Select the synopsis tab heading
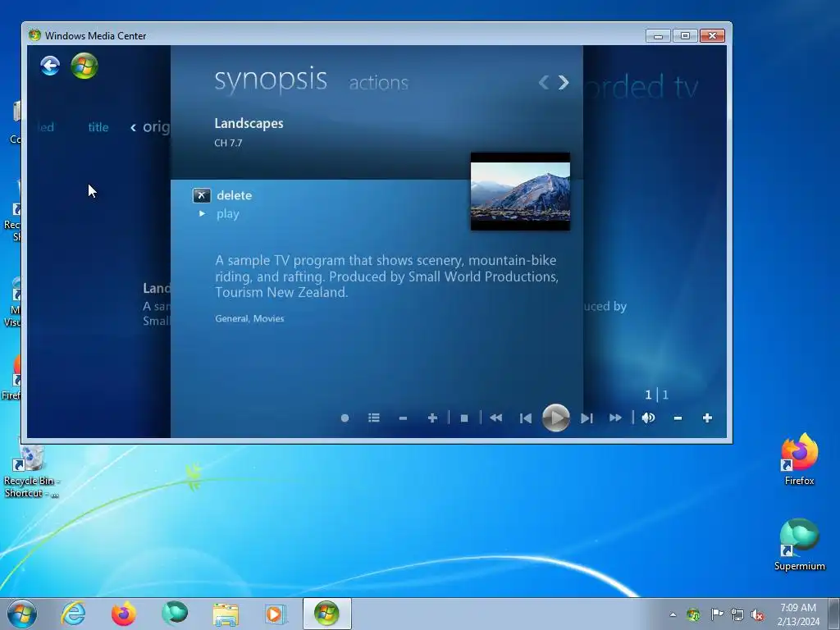Screen dimensions: 840x630 (x=271, y=80)
